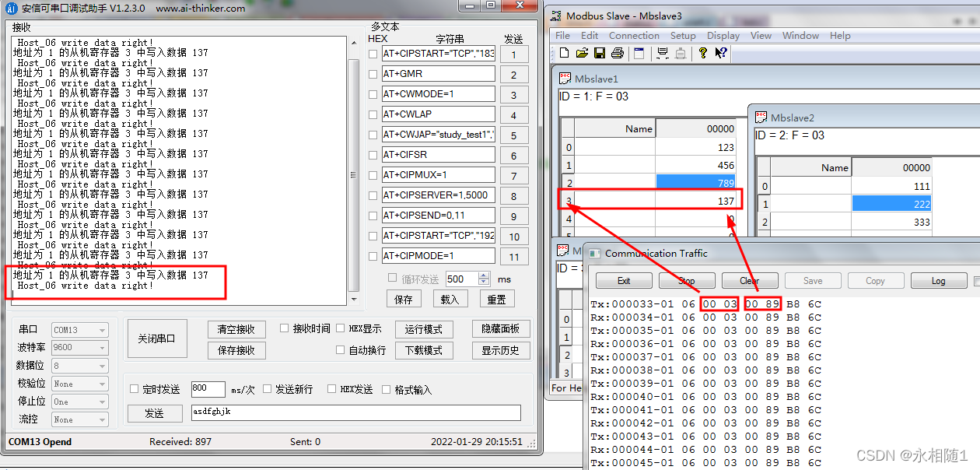Viewport: 980px width, 470px height.
Task: Click the receive area vertical scrollbar thumb
Action: click(x=353, y=174)
